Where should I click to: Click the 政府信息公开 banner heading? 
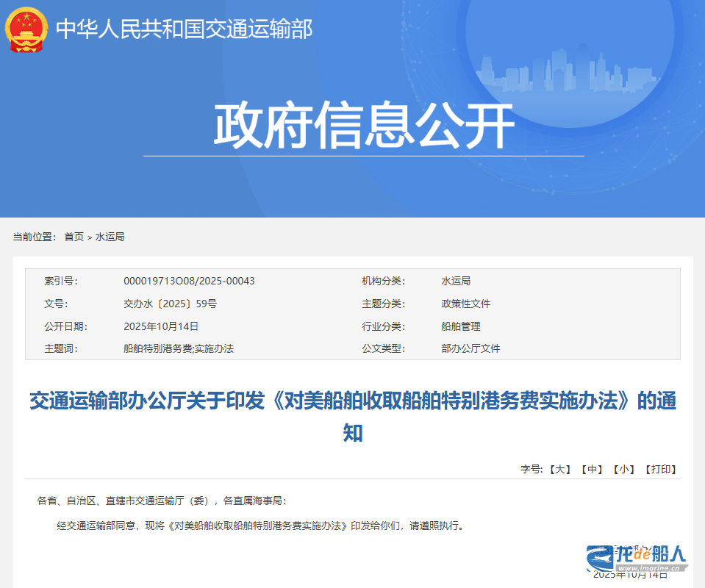(x=363, y=126)
